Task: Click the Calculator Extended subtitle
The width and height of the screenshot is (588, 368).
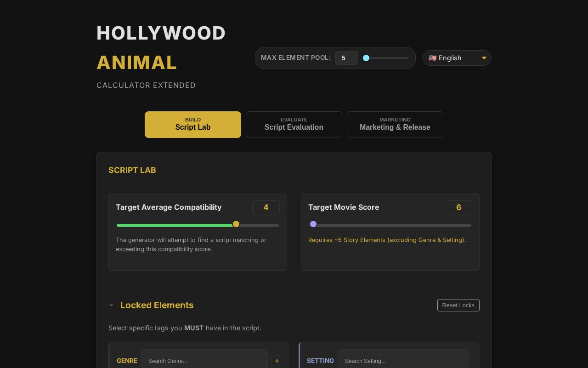Action: (x=146, y=85)
